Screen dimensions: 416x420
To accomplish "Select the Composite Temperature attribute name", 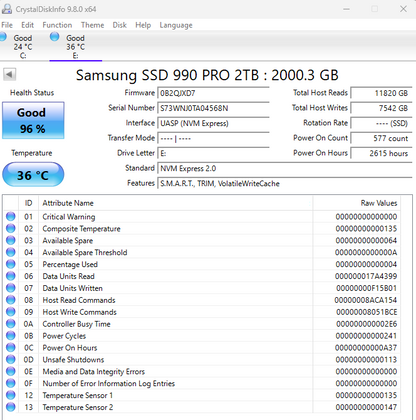I will point(81,229).
